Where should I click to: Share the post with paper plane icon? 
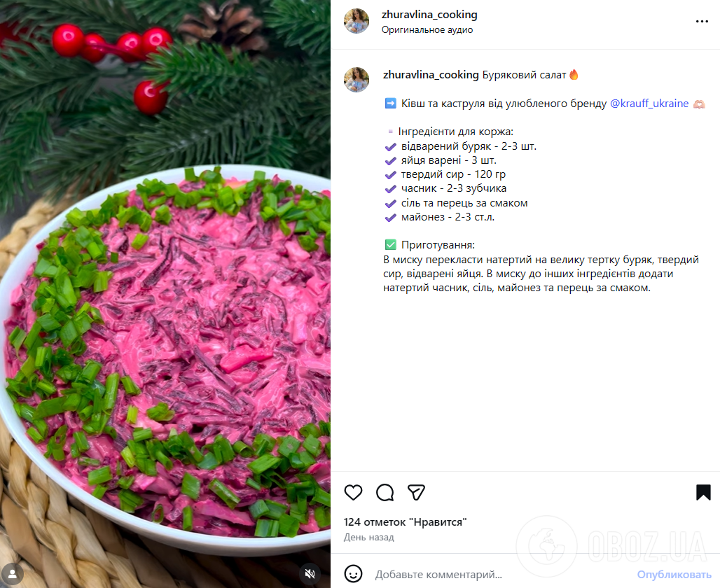(416, 493)
